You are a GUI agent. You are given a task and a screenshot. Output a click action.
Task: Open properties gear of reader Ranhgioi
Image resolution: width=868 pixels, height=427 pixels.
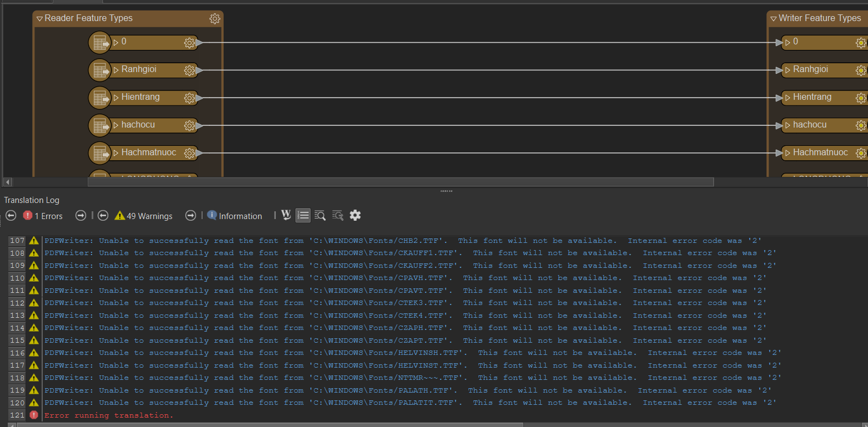(x=189, y=70)
